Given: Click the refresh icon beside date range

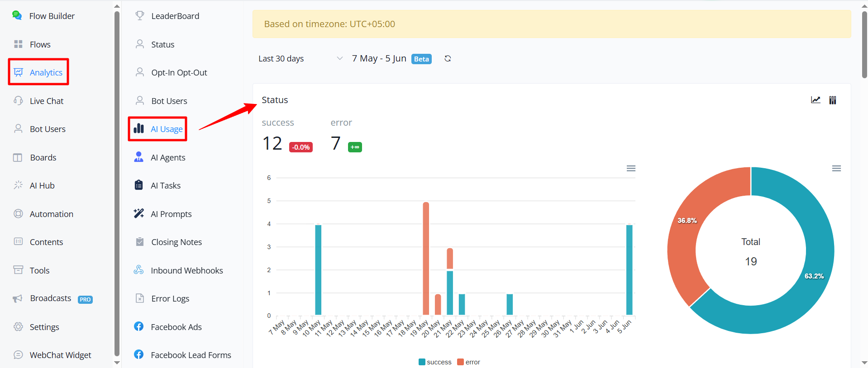Looking at the screenshot, I should coord(448,59).
